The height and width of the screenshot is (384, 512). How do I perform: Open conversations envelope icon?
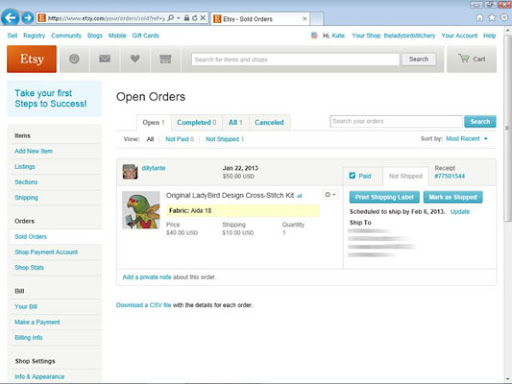click(x=105, y=59)
